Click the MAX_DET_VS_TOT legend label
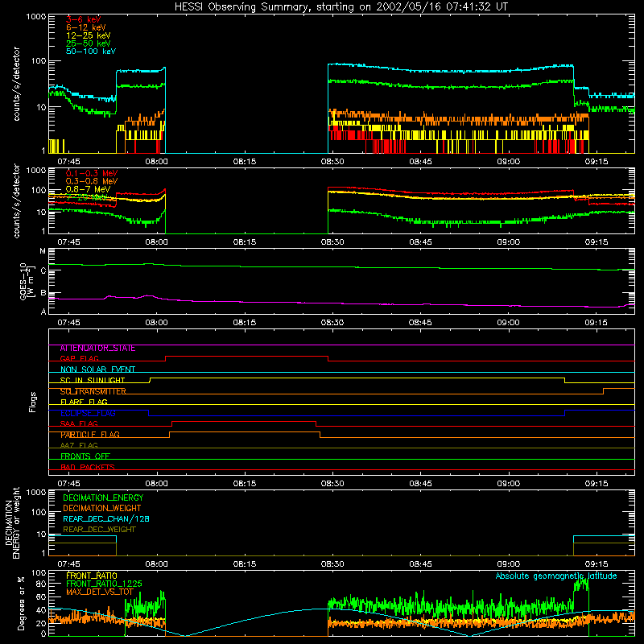Viewport: 644px width, 644px height. point(100,592)
